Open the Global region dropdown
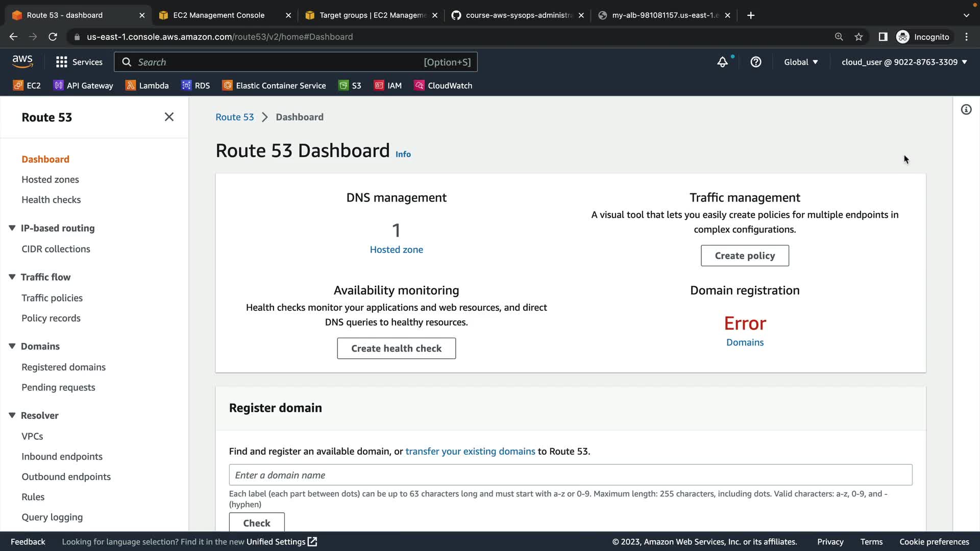 (801, 62)
